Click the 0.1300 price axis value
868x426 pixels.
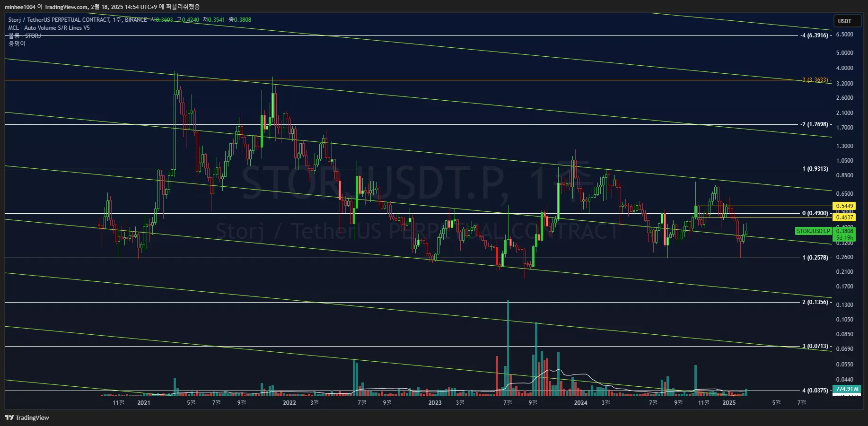click(x=845, y=305)
